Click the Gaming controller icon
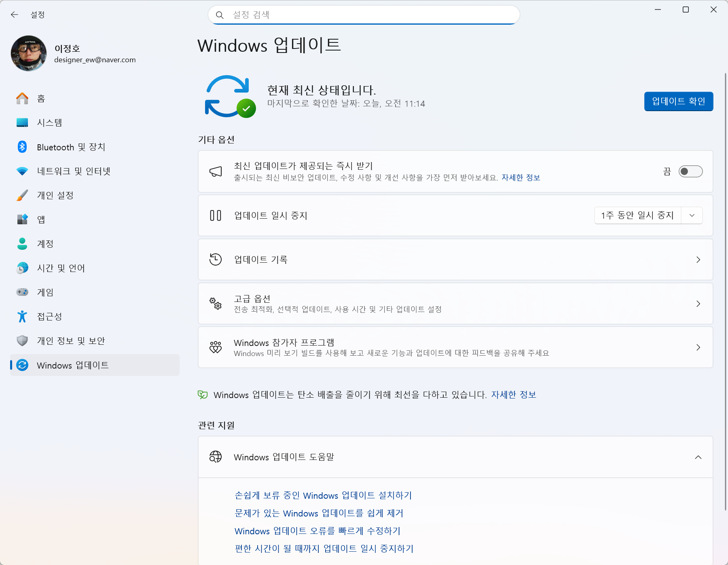This screenshot has height=565, width=728. click(x=22, y=292)
